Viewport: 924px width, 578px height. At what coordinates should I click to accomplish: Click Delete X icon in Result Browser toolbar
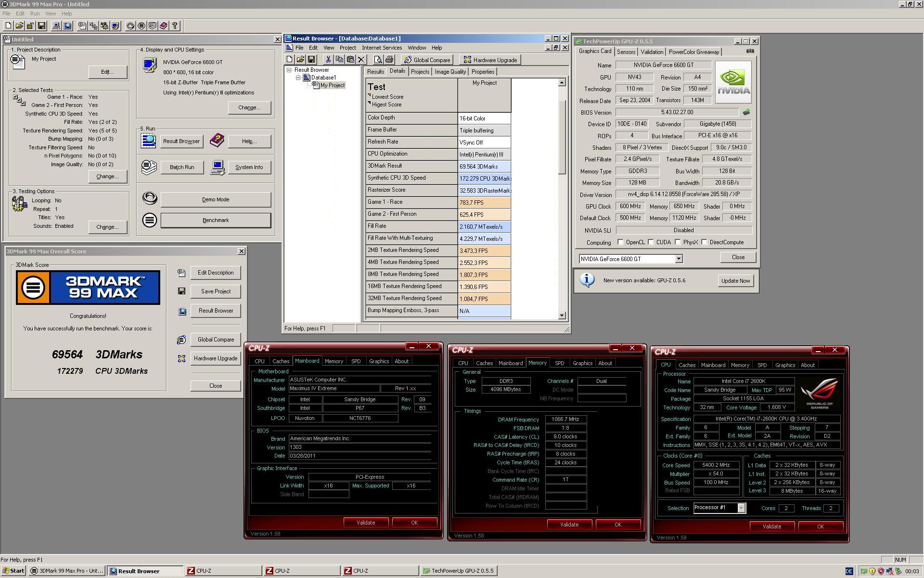click(x=361, y=60)
